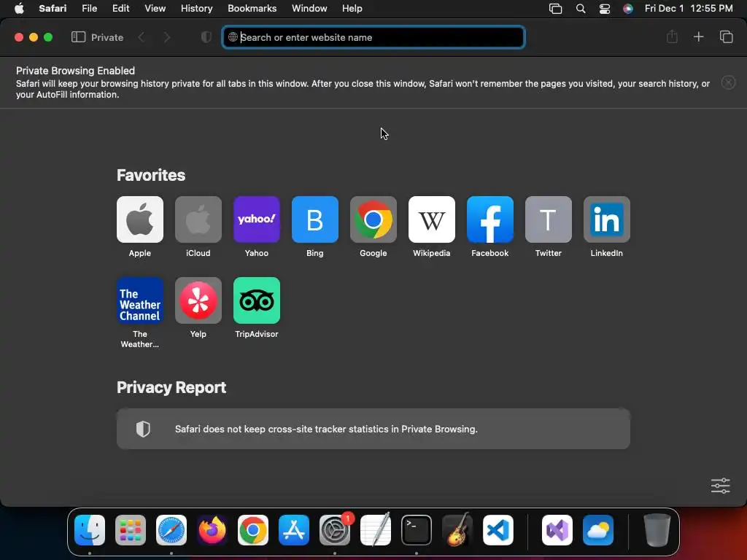Click the date and time display
Image resolution: width=747 pixels, height=560 pixels.
coord(689,9)
